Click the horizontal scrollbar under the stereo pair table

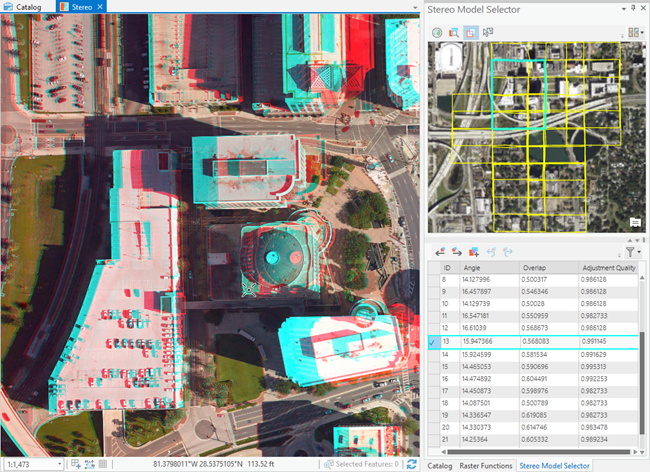coord(539,452)
